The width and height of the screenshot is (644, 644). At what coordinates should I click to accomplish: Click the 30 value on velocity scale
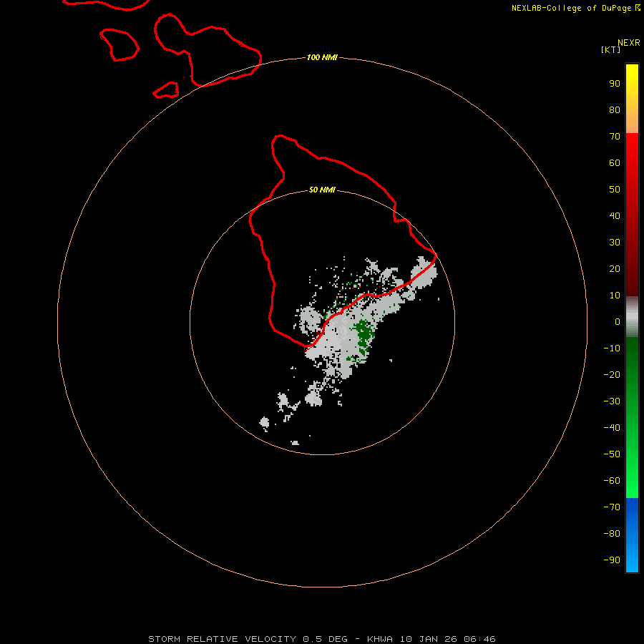coord(615,243)
